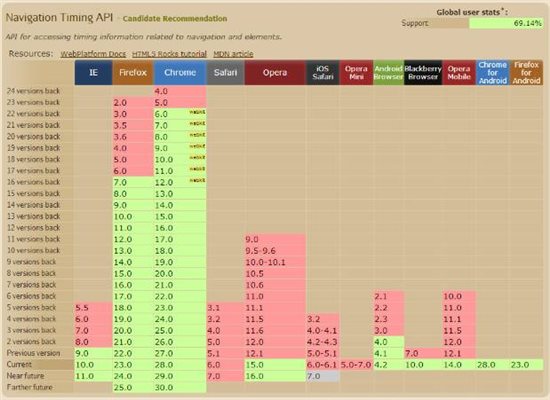Viewport: 550px width, 400px height.
Task: Click the 24 versions back row label
Action: pos(33,91)
